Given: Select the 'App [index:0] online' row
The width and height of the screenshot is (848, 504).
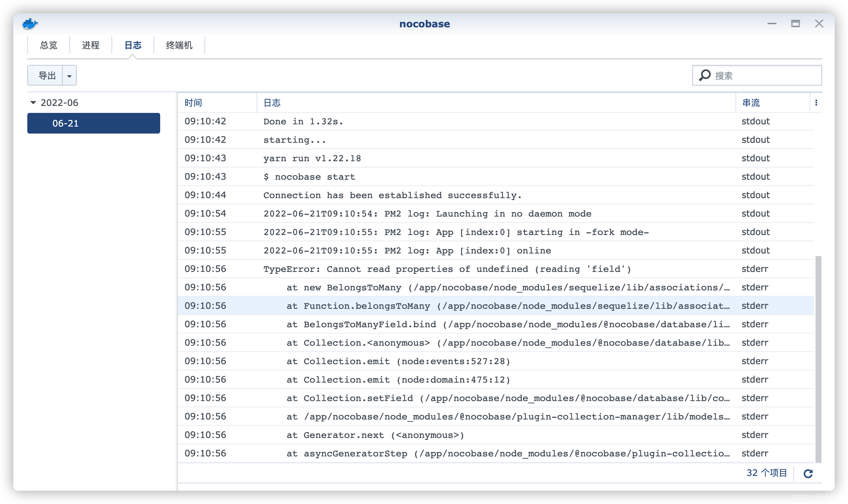Looking at the screenshot, I should click(x=496, y=251).
